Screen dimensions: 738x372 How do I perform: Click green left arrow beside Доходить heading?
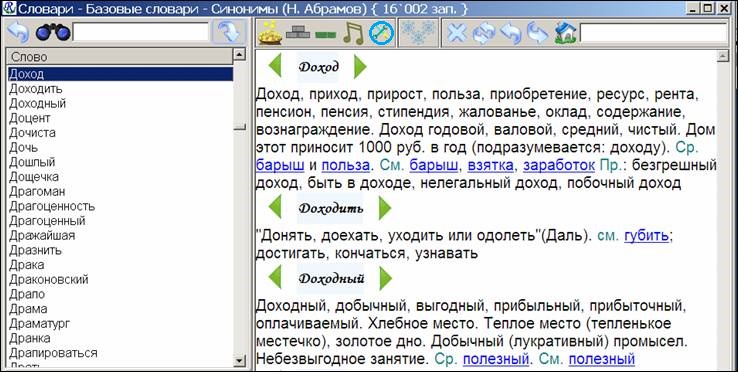(x=275, y=207)
